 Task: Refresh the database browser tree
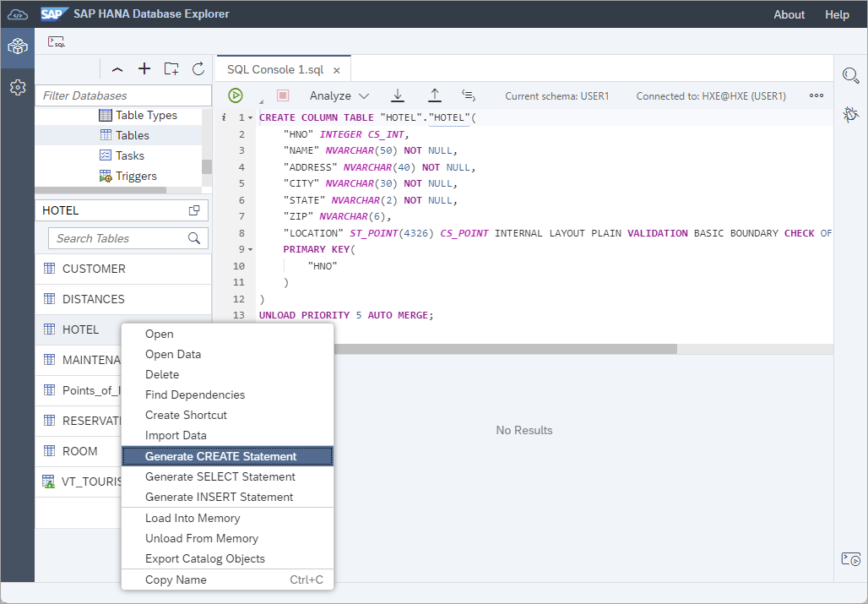[198, 68]
